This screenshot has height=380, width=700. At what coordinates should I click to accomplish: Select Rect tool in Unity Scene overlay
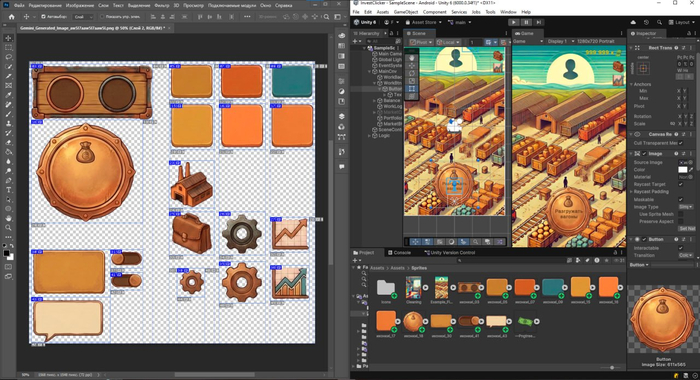[x=412, y=89]
